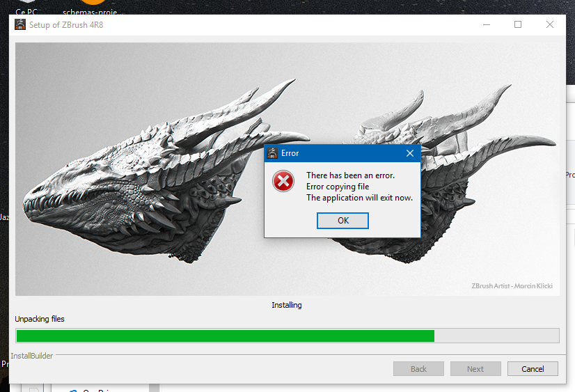Click the ZBrush setup window icon

click(20, 24)
